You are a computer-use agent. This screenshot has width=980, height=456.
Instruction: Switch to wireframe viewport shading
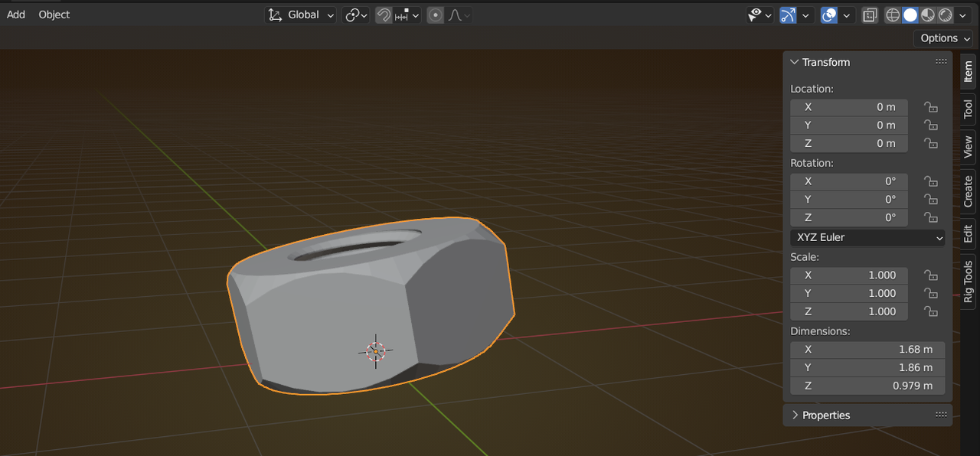coord(893,15)
